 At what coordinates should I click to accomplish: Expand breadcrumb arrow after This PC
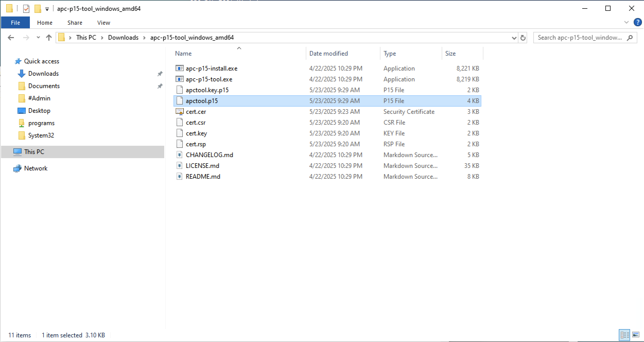(x=102, y=38)
